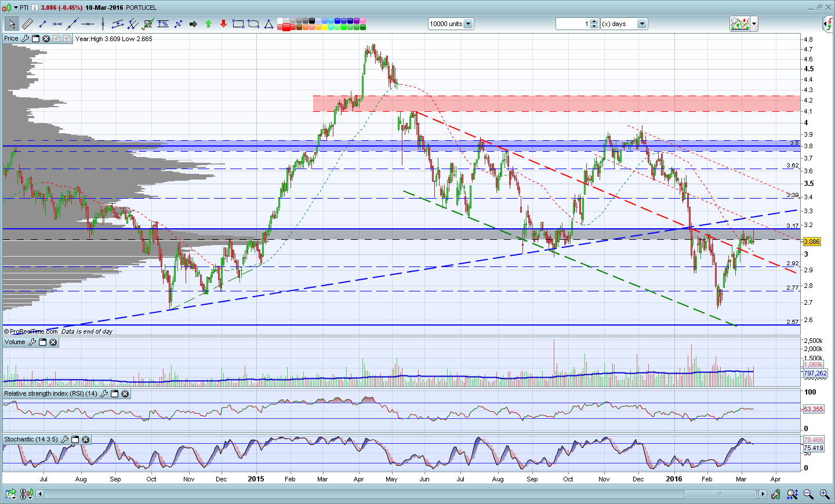Open the PTI instrument dropdown arrow
835x504 pixels.
[16, 8]
